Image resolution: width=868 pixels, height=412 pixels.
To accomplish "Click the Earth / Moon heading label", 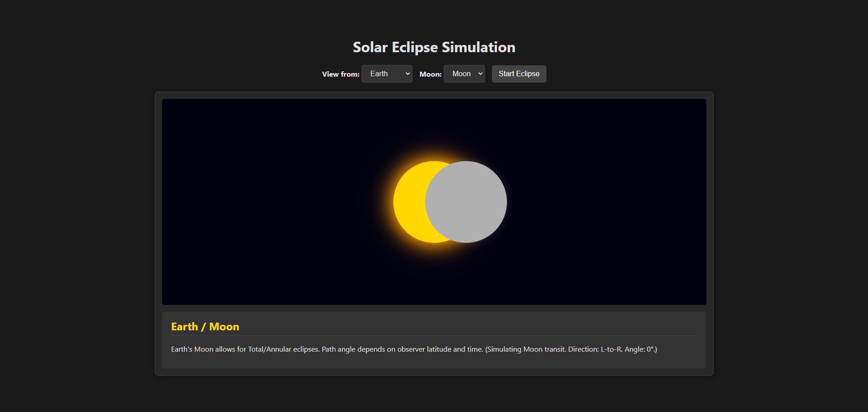I will 205,326.
